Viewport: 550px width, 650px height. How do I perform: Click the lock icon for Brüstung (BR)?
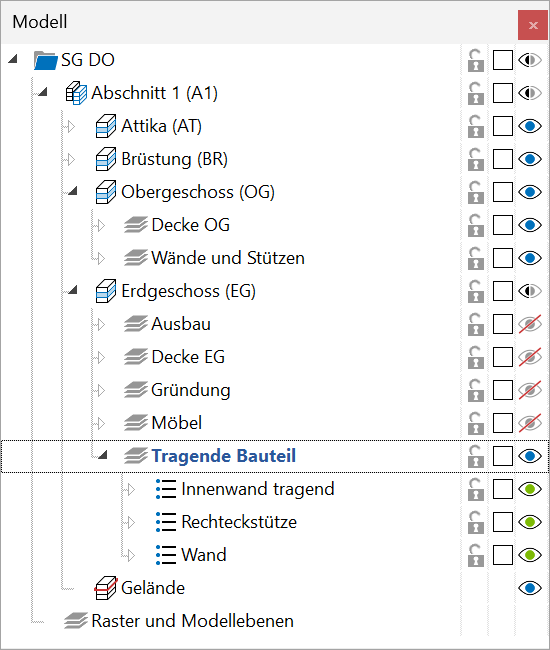(x=475, y=159)
